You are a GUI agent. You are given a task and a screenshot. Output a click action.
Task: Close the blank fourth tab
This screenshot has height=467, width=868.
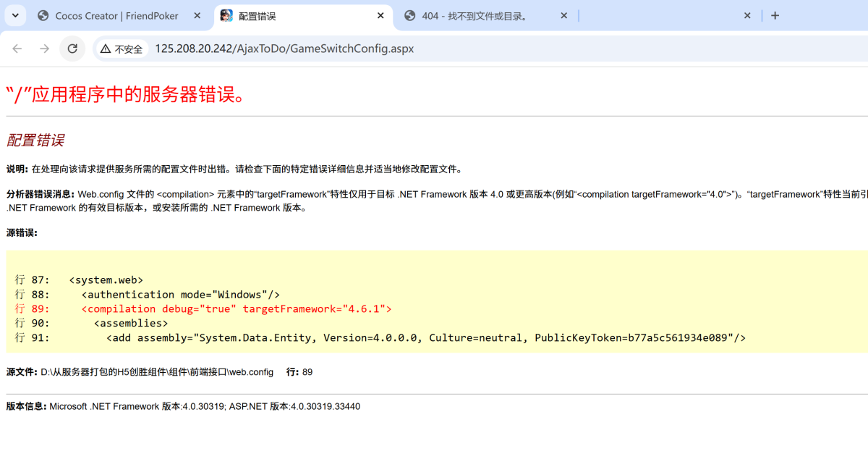click(x=748, y=16)
